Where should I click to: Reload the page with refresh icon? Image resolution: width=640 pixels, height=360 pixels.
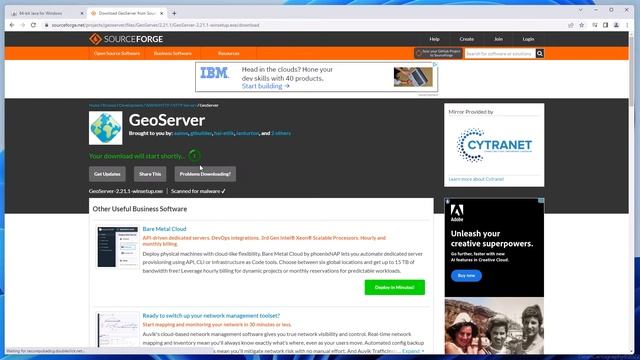tap(33, 25)
